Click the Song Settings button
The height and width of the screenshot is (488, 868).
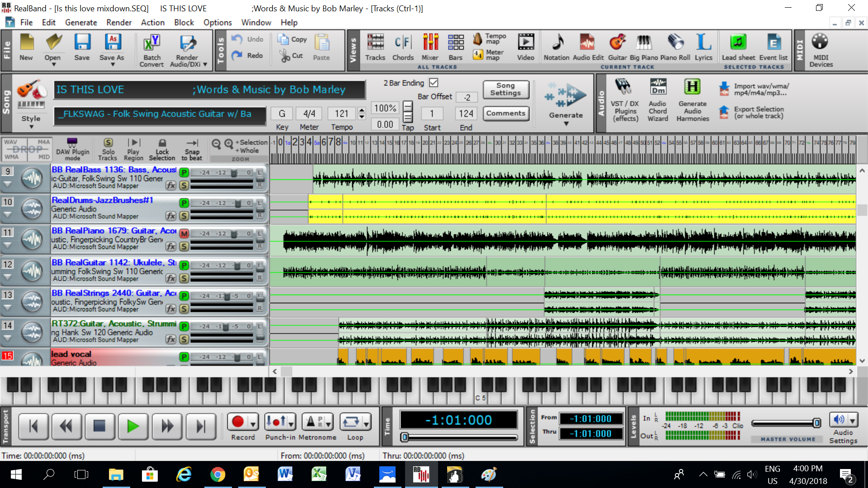click(505, 89)
